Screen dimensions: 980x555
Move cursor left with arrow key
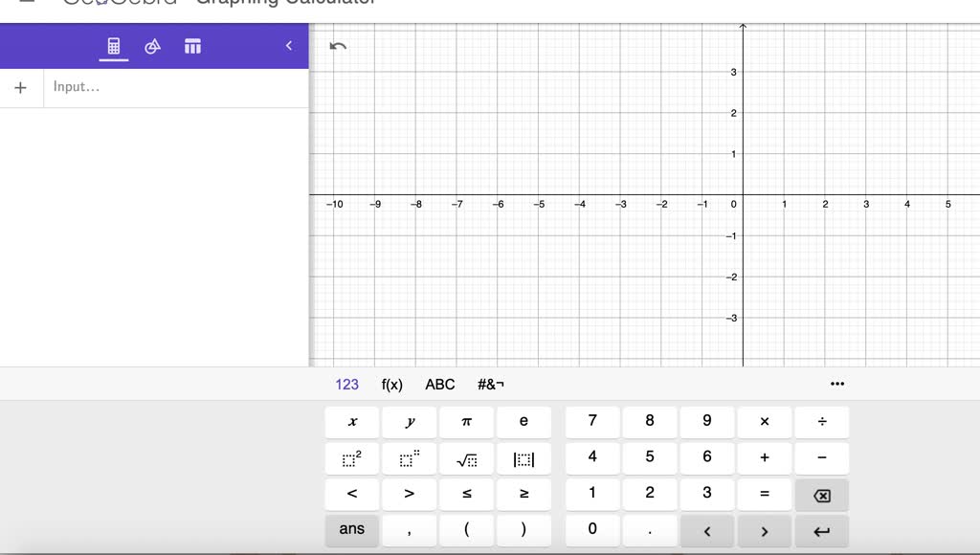[x=707, y=530]
